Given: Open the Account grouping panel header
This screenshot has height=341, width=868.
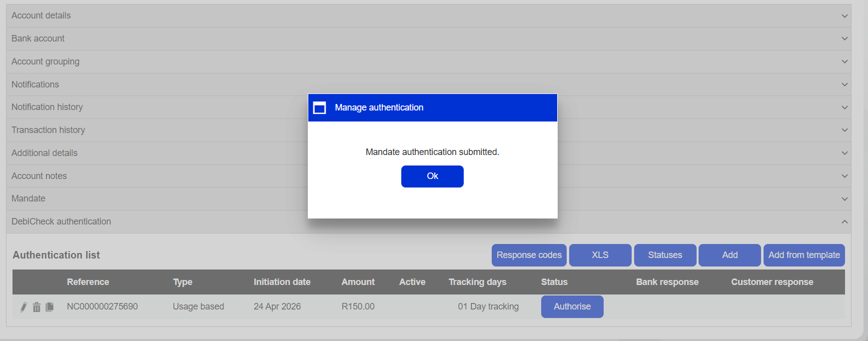Looking at the screenshot, I should tap(429, 61).
